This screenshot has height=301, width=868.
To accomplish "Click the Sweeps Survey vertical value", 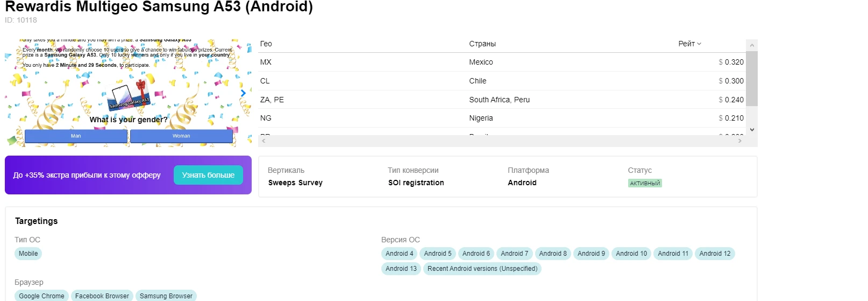I will [295, 183].
